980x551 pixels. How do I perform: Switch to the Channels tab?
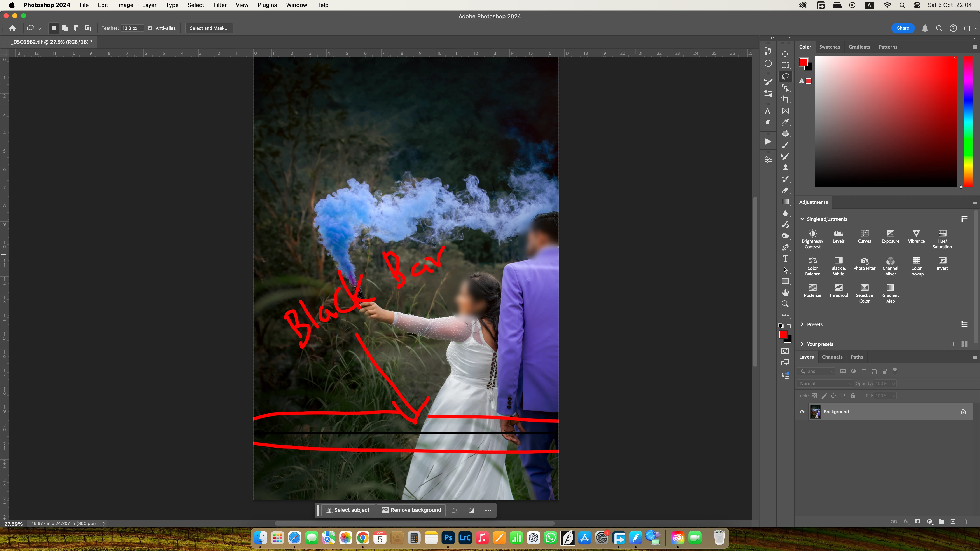coord(832,357)
